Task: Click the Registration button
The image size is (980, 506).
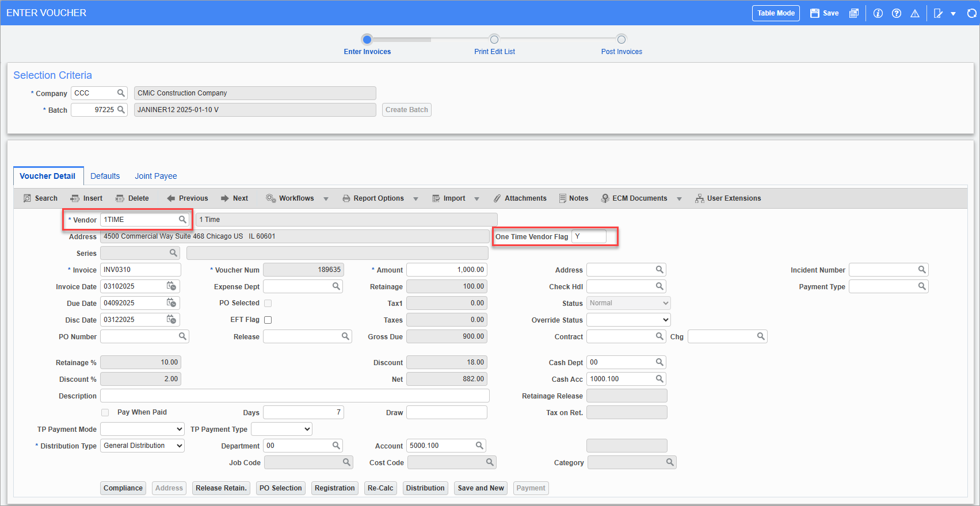Action: [335, 488]
